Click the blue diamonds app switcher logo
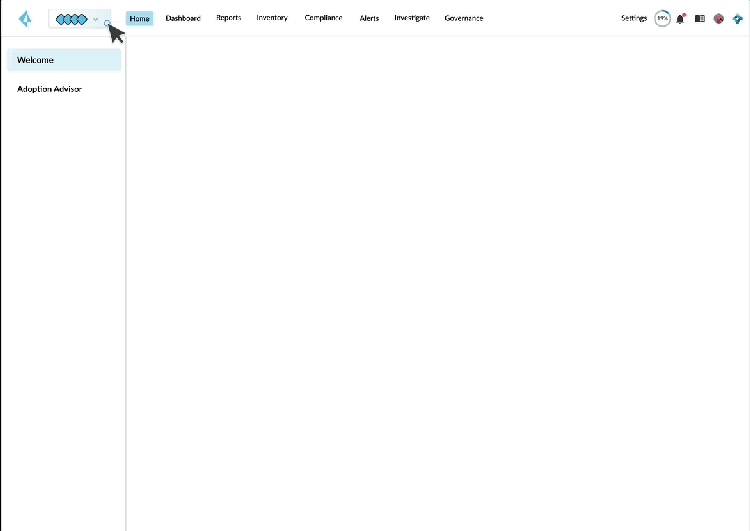Screen dimensions: 750x531 [72, 19]
